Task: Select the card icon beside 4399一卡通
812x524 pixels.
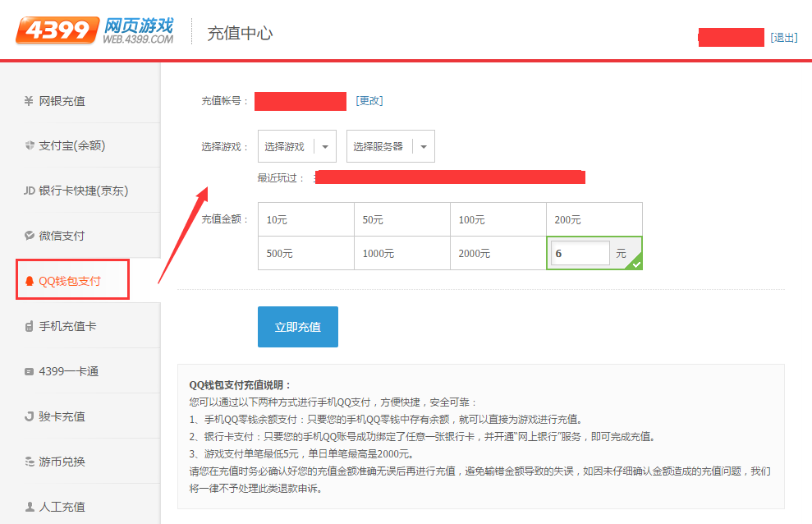Action: (27, 370)
